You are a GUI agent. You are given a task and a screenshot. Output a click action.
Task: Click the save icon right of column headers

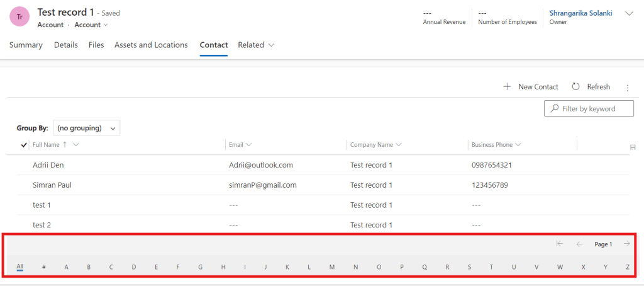(x=632, y=146)
